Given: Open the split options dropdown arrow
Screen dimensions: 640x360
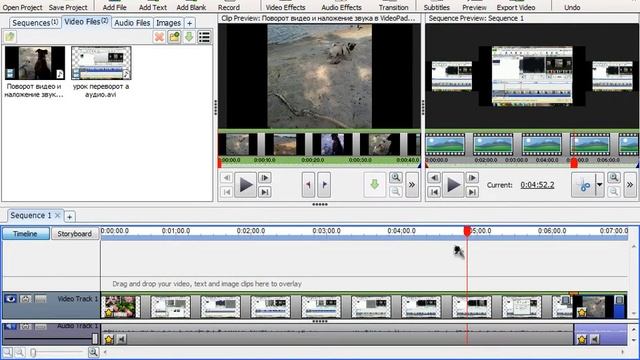Looking at the screenshot, I should tap(599, 185).
